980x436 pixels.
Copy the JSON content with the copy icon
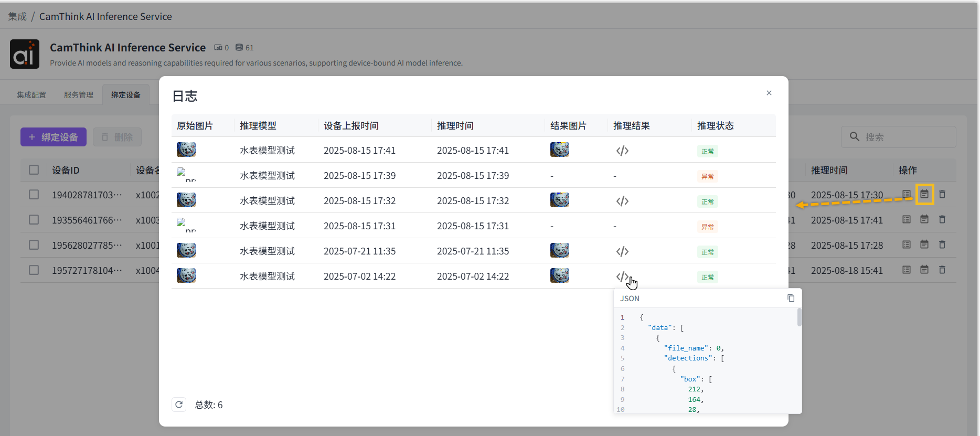click(791, 298)
